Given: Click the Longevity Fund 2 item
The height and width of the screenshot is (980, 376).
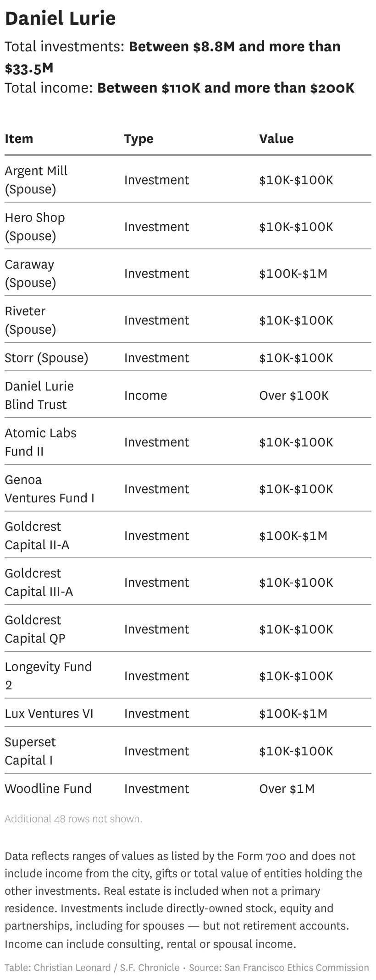Looking at the screenshot, I should pos(48,676).
